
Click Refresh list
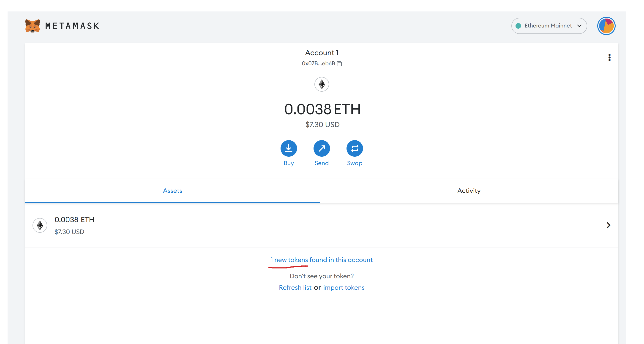[x=295, y=287]
